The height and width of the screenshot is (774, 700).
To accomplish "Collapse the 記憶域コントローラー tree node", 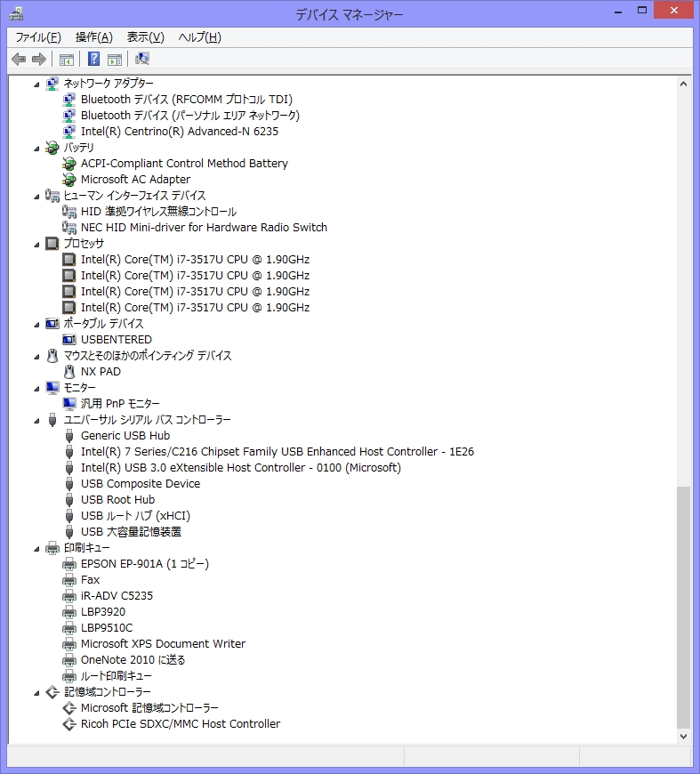I will [x=36, y=693].
